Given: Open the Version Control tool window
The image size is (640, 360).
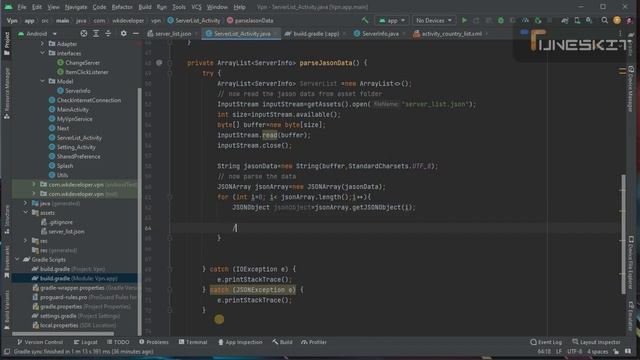Looking at the screenshot, I should [40, 342].
